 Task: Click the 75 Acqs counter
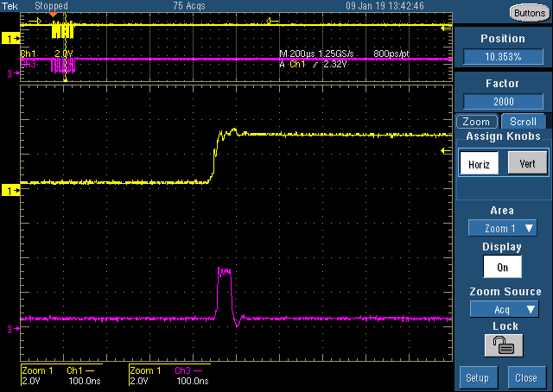click(189, 6)
